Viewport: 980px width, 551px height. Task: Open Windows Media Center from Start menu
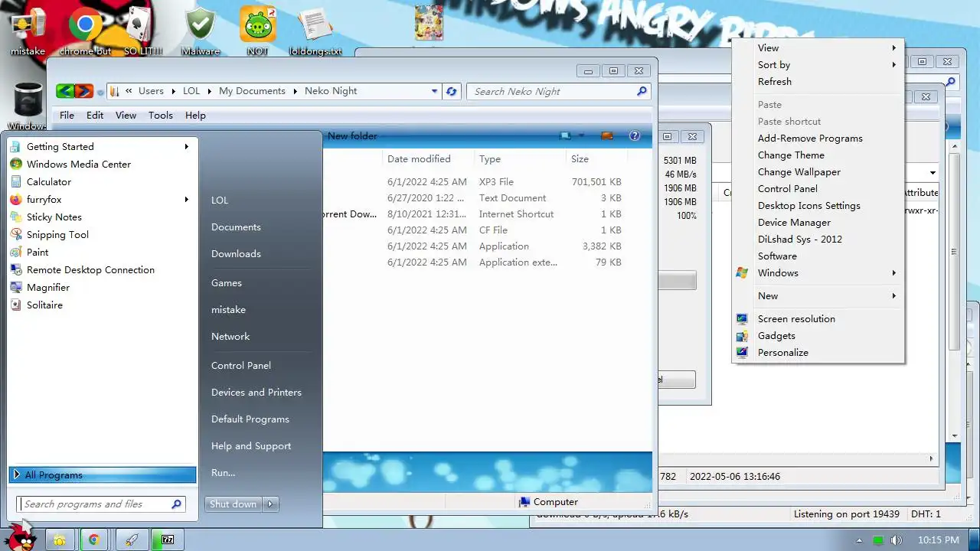79,164
